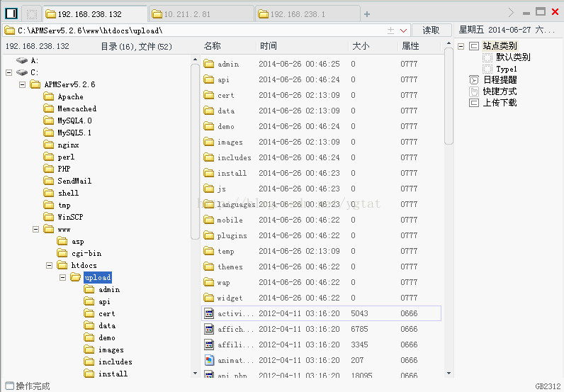Toggle the sidebar panel icon at top-left
Screen dimensions: 564x392
[11, 13]
